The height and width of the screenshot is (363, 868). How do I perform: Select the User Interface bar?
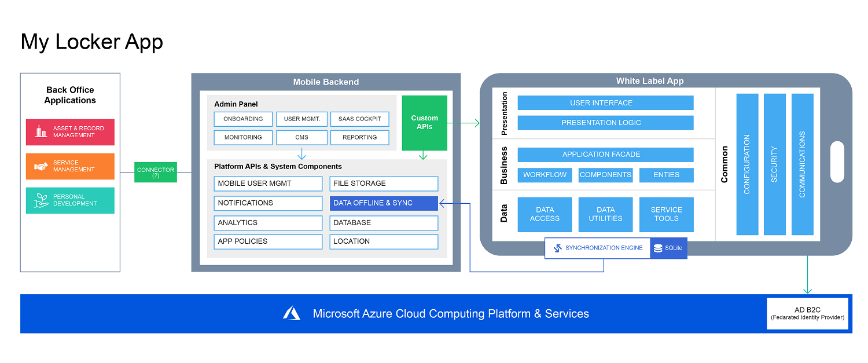pos(605,103)
